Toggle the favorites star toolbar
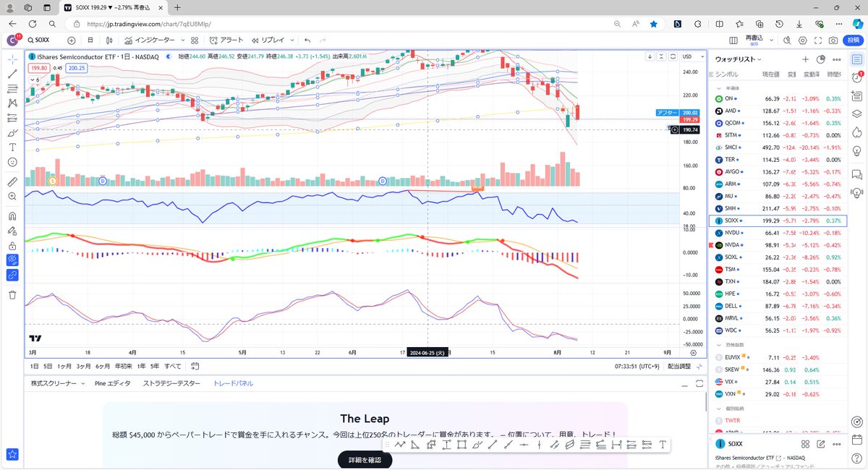 [x=12, y=455]
